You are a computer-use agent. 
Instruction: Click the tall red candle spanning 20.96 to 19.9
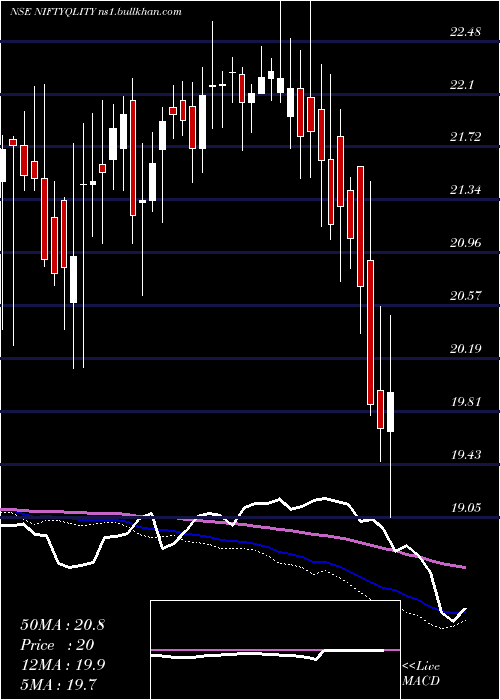pyautogui.click(x=370, y=332)
